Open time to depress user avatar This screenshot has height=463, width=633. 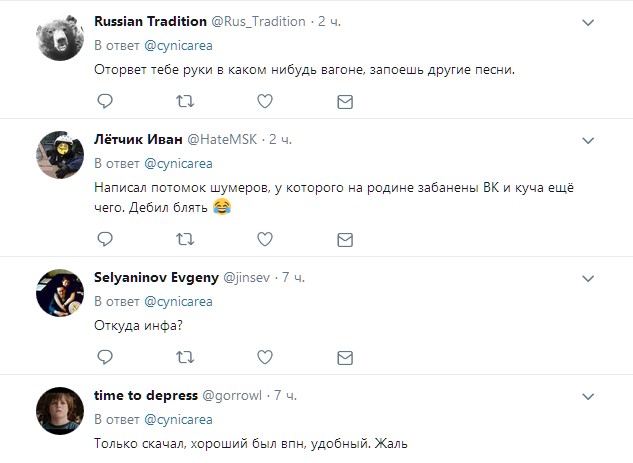58,410
